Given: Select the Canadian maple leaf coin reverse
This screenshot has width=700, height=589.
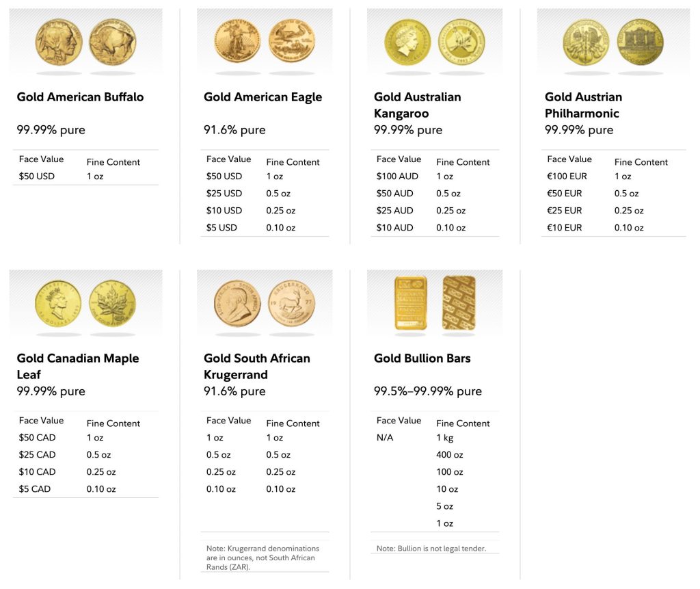Looking at the screenshot, I should [113, 304].
